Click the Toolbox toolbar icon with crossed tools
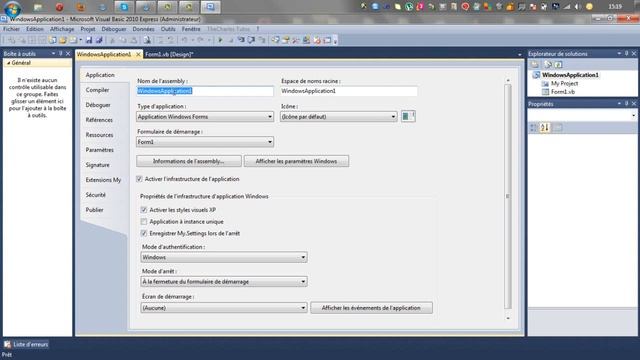640x360 pixels. 296,40
